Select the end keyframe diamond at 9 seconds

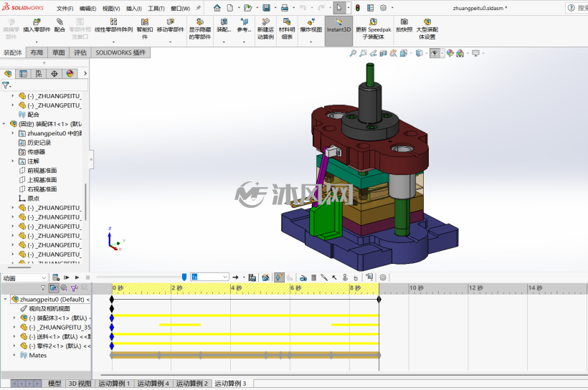coord(379,299)
